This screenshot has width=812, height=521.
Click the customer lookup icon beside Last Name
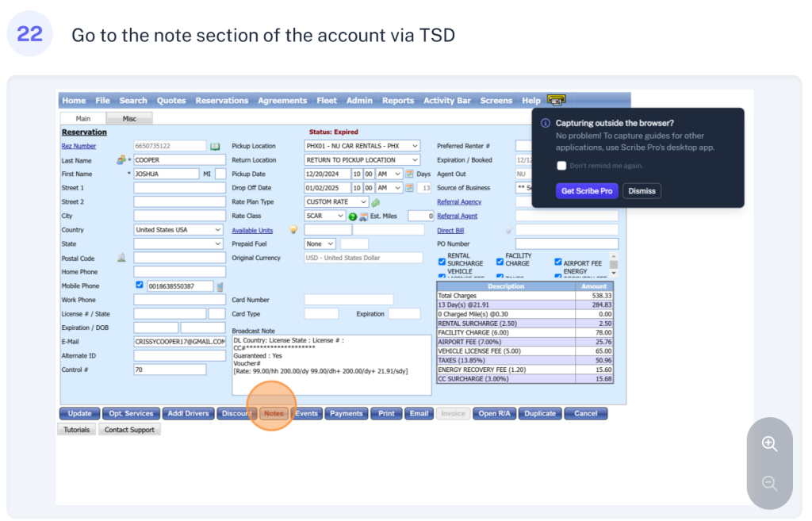coord(121,159)
